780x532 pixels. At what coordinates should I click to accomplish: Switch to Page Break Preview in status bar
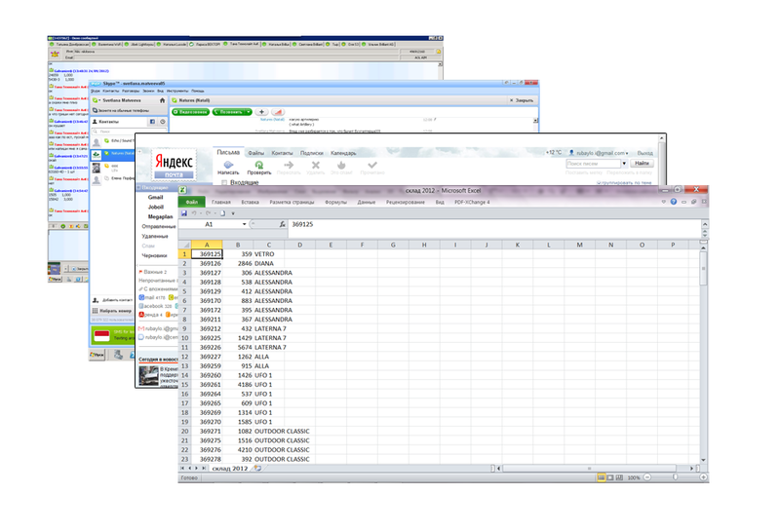(619, 477)
